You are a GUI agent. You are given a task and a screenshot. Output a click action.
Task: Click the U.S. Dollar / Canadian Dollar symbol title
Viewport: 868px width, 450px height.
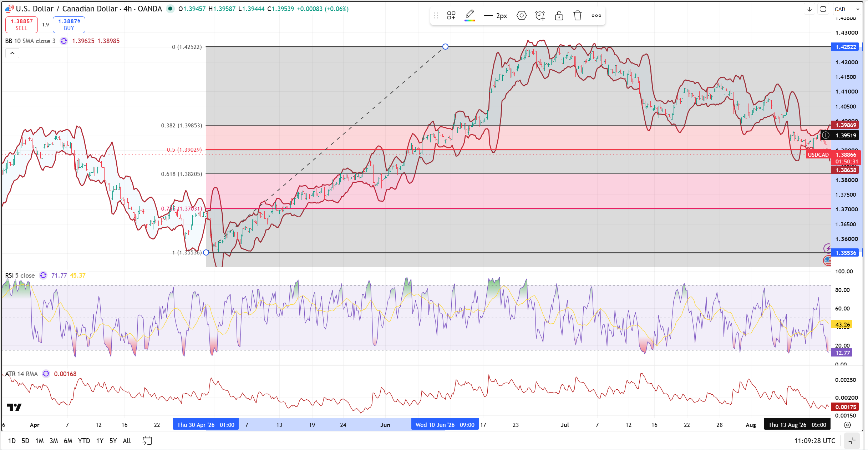89,9
